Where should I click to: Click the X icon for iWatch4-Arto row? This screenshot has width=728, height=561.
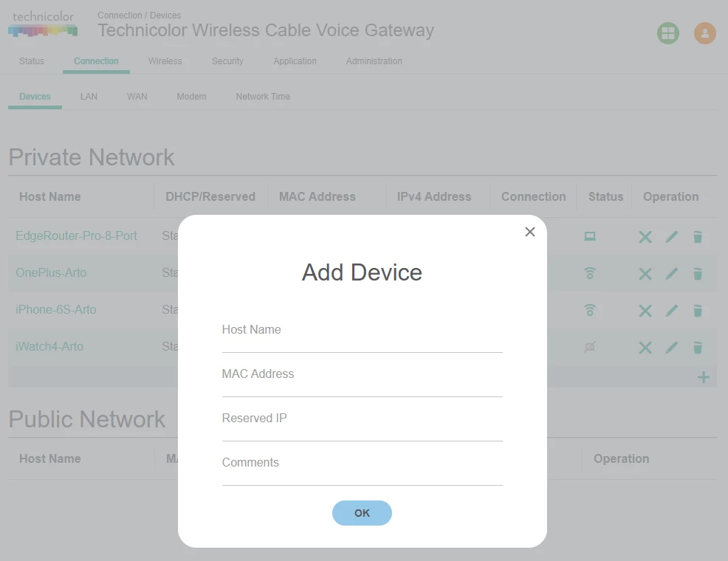(x=645, y=348)
